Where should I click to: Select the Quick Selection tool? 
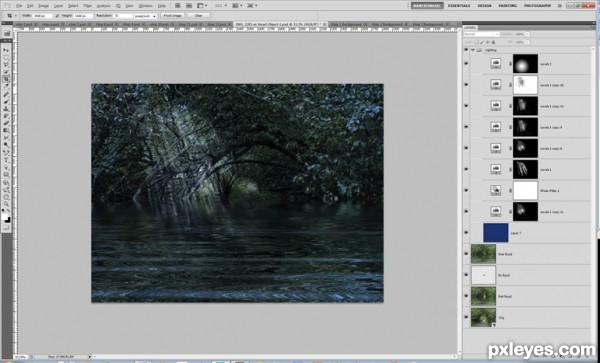click(7, 72)
